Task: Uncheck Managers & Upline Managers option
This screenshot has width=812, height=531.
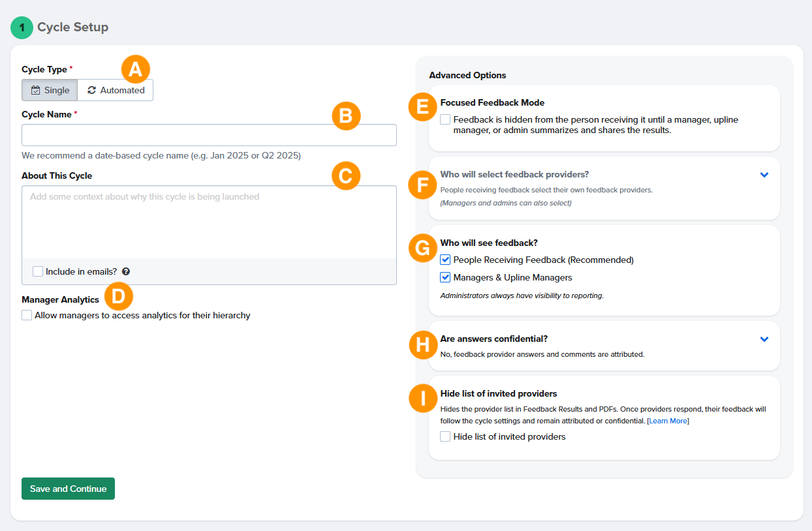Action: pos(445,277)
